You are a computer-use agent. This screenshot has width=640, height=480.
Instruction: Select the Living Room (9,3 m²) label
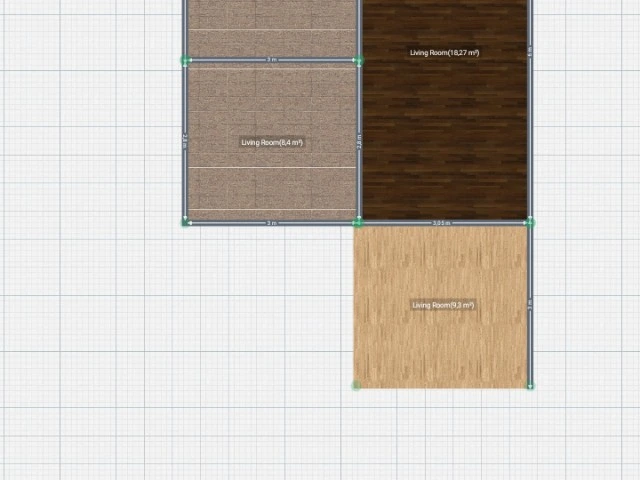coord(442,305)
